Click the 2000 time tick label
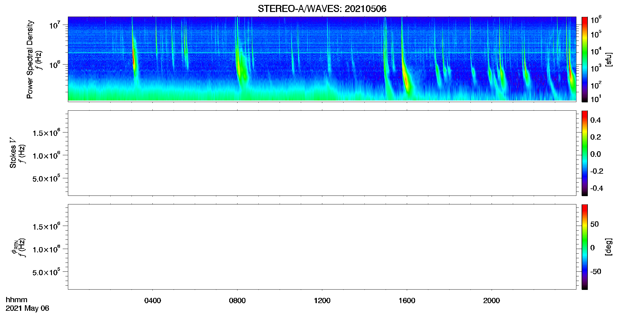 pos(492,301)
